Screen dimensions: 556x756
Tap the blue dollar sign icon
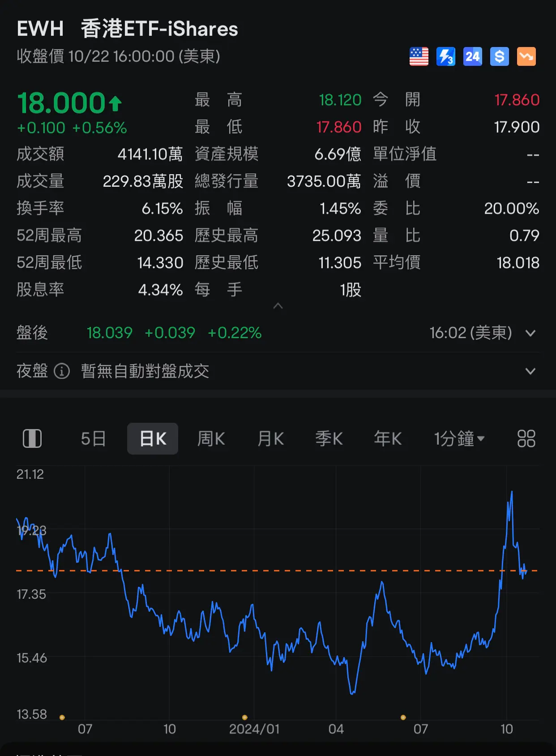500,56
